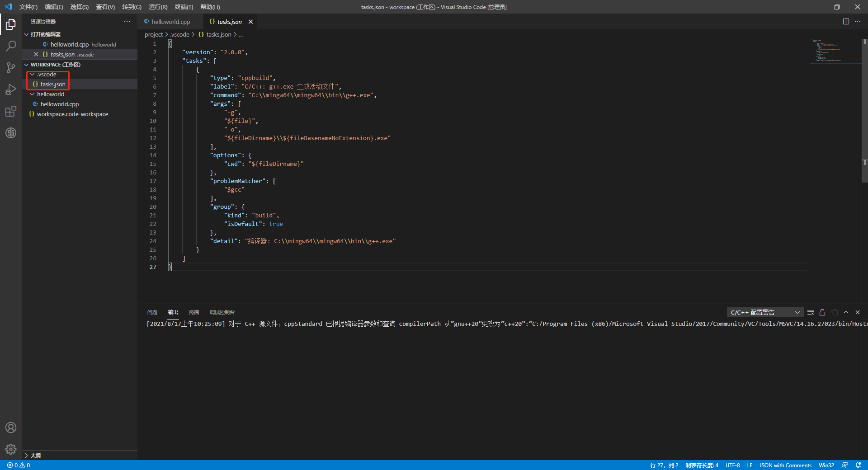Open the Explorer view in activity bar

[11, 24]
